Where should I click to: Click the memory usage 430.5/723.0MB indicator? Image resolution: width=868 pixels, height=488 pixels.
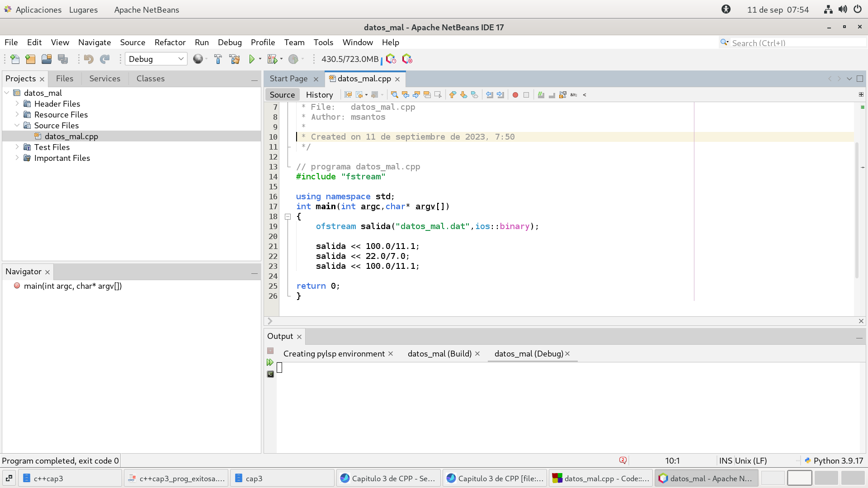(350, 59)
